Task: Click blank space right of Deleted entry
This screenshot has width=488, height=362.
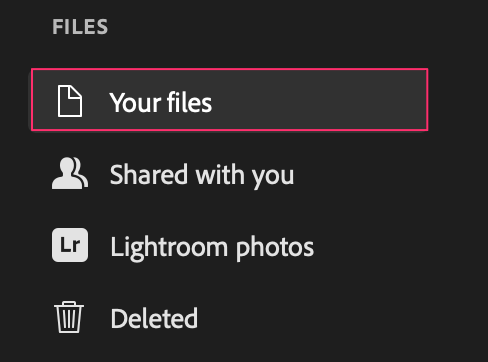Action: (313, 318)
